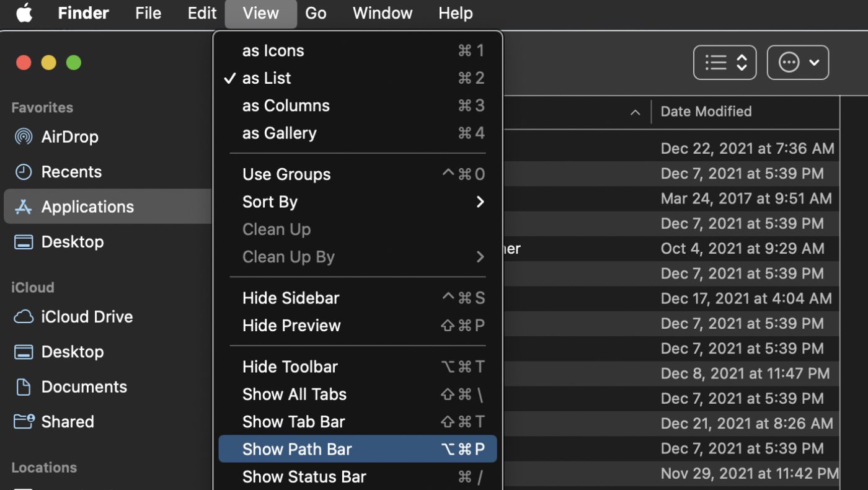
Task: Open the Go menu in menu bar
Action: (x=316, y=13)
